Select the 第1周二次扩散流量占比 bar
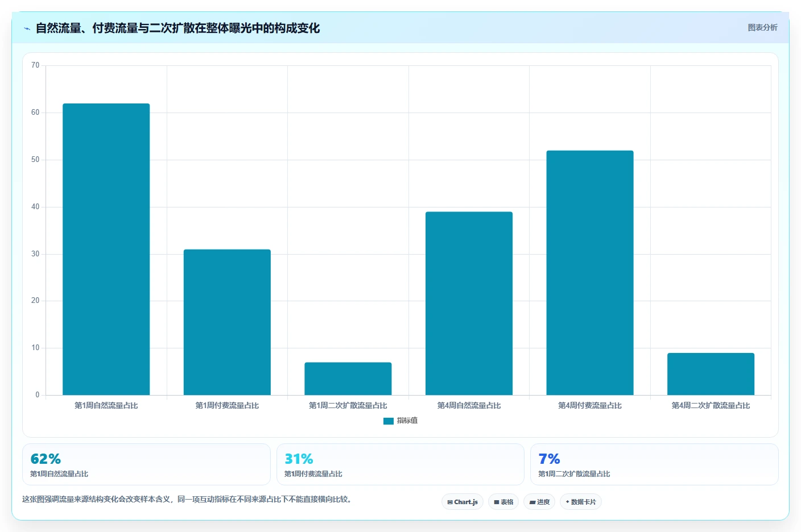This screenshot has height=532, width=801. [x=348, y=379]
